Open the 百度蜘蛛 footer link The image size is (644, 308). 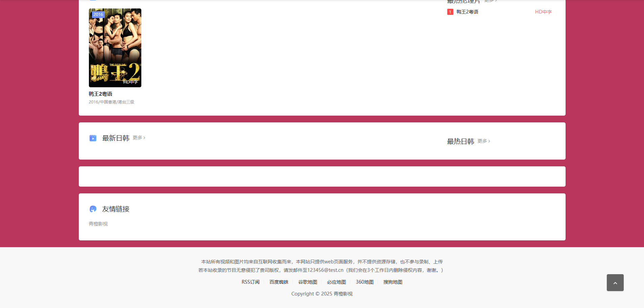pos(279,282)
